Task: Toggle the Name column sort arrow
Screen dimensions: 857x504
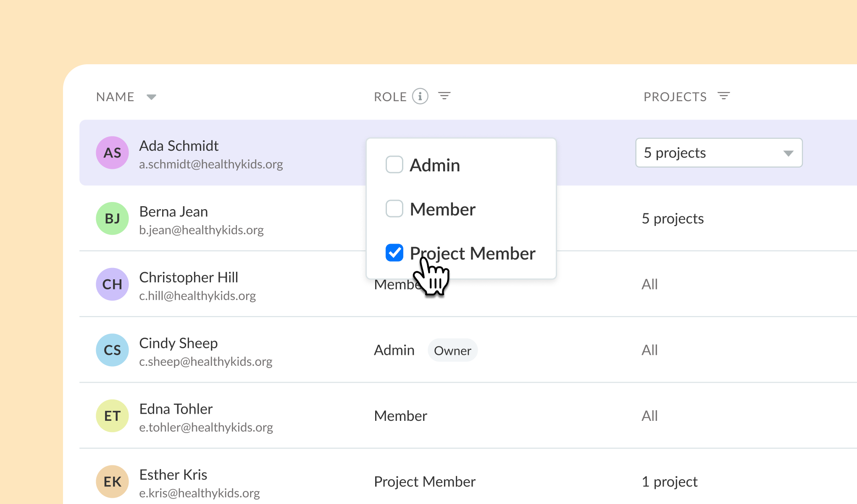Action: click(151, 97)
